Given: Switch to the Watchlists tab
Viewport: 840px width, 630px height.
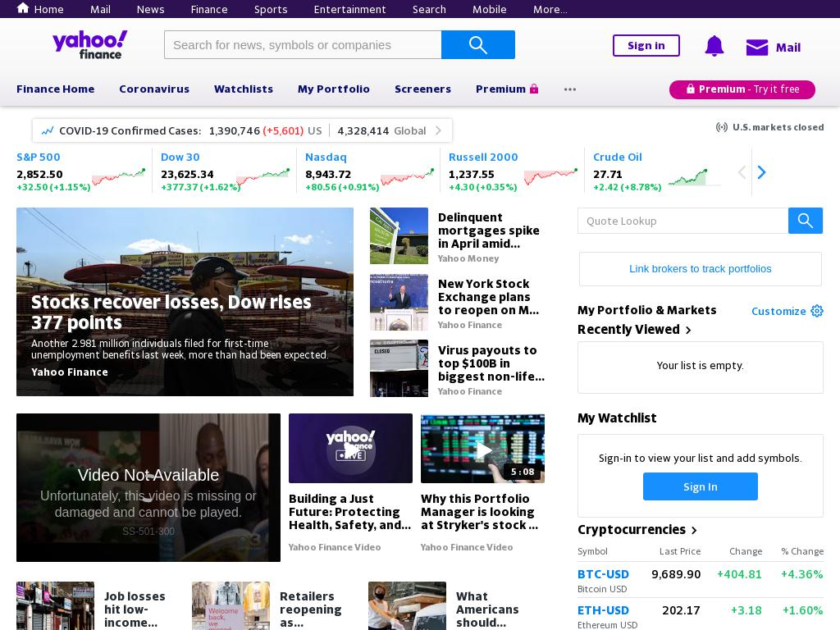Looking at the screenshot, I should point(244,89).
